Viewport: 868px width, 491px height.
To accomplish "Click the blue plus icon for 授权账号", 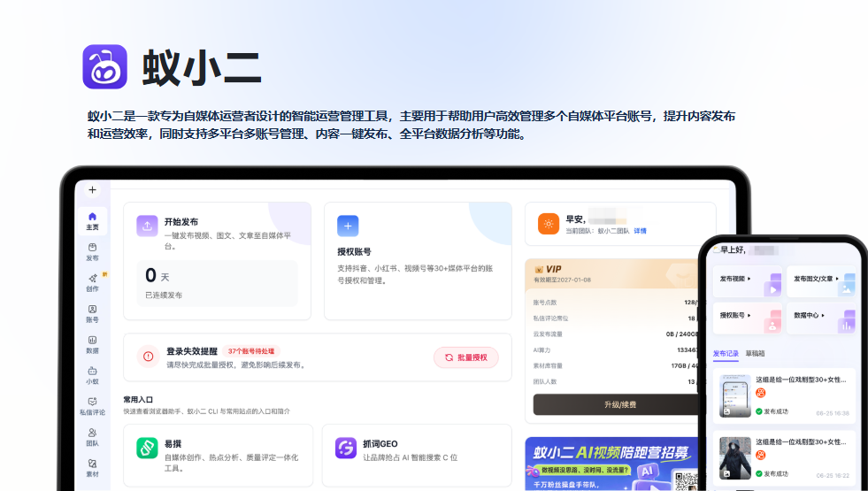I will click(x=348, y=226).
